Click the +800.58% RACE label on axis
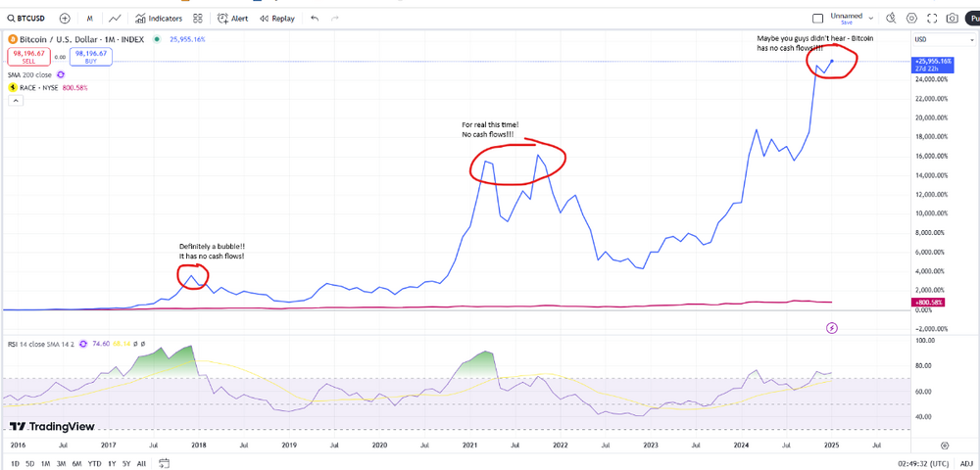The image size is (980, 470). click(927, 303)
